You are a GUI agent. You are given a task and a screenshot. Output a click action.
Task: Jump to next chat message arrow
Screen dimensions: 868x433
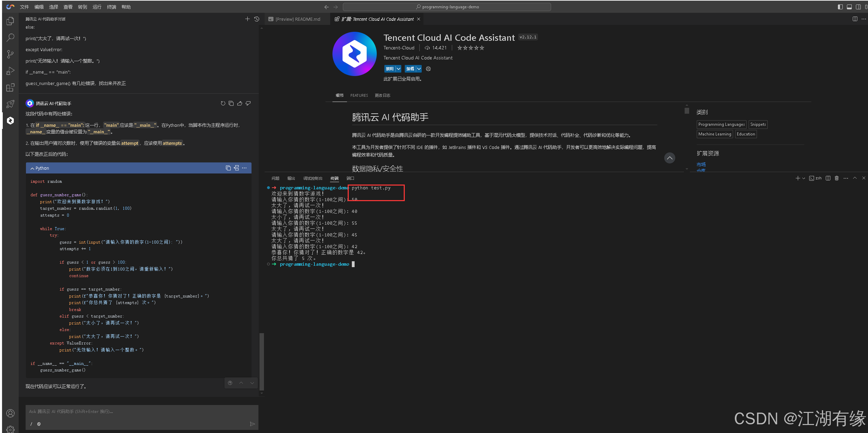coord(252,383)
